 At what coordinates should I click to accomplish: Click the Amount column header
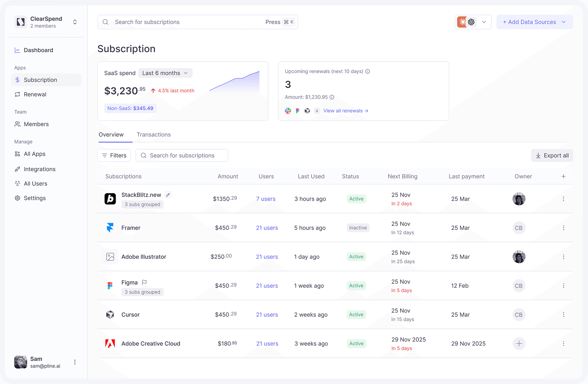pos(228,176)
